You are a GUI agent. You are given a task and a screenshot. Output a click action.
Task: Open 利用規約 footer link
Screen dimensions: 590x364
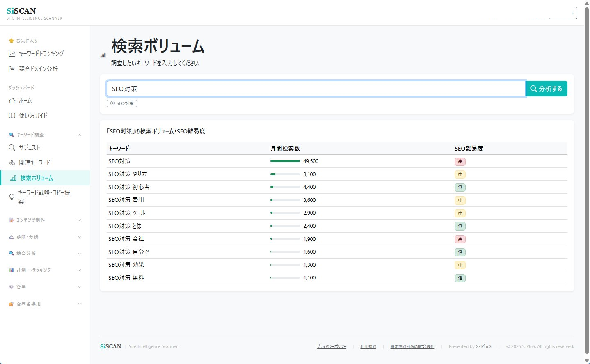(x=368, y=347)
